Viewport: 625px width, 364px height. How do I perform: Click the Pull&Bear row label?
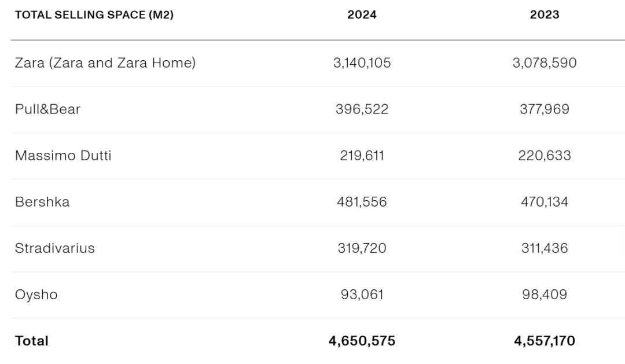[48, 109]
